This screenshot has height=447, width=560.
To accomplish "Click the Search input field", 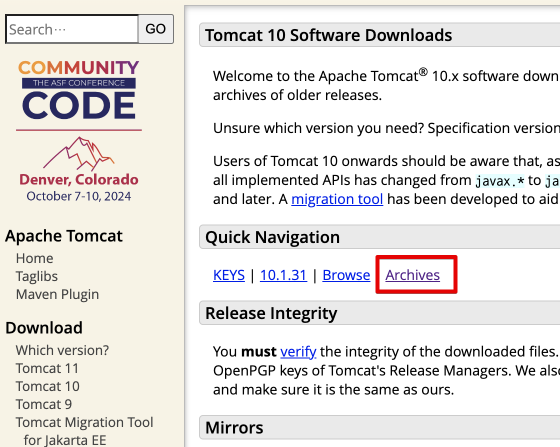I will [72, 29].
